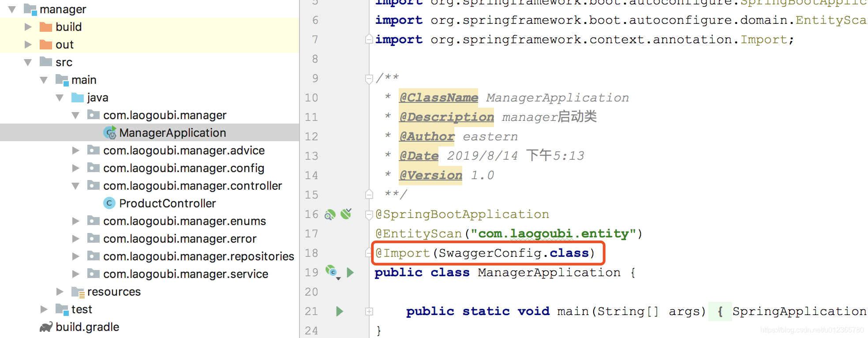The width and height of the screenshot is (868, 338).
Task: Click com.laogoubi.manager.repositories package icon
Action: (x=93, y=256)
